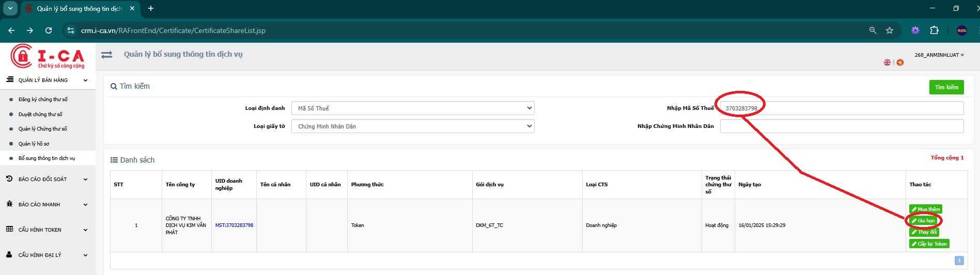Close the current browser tab
Screen dimensions: 980x275
(132, 8)
